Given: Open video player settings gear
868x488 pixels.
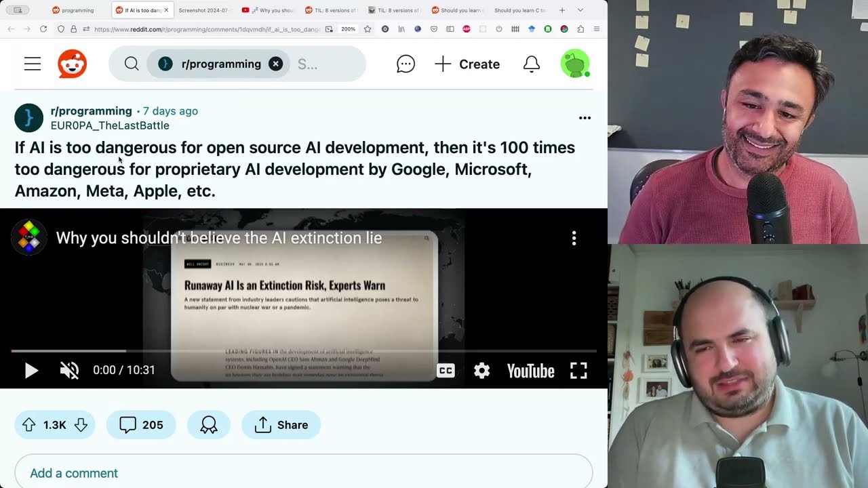Looking at the screenshot, I should point(481,371).
